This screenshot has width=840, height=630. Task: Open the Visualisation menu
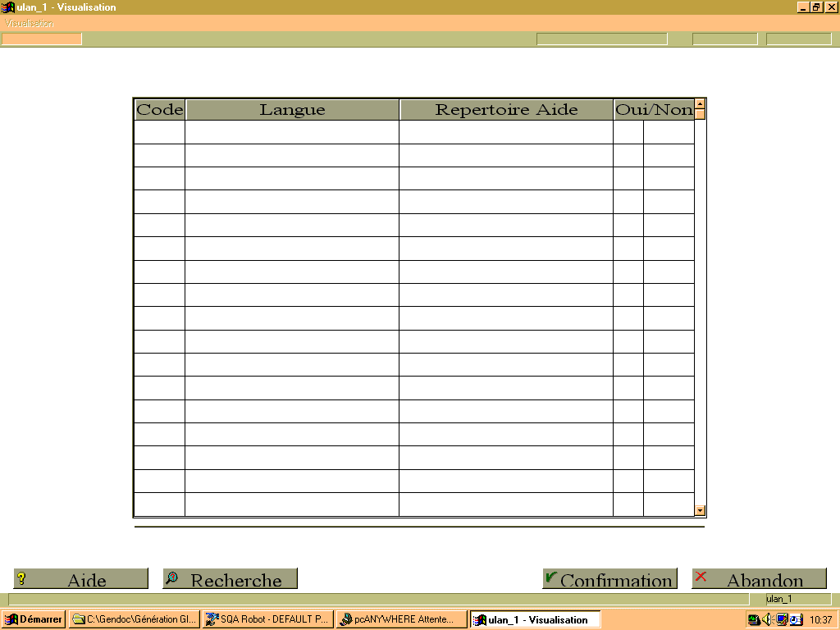coord(29,23)
